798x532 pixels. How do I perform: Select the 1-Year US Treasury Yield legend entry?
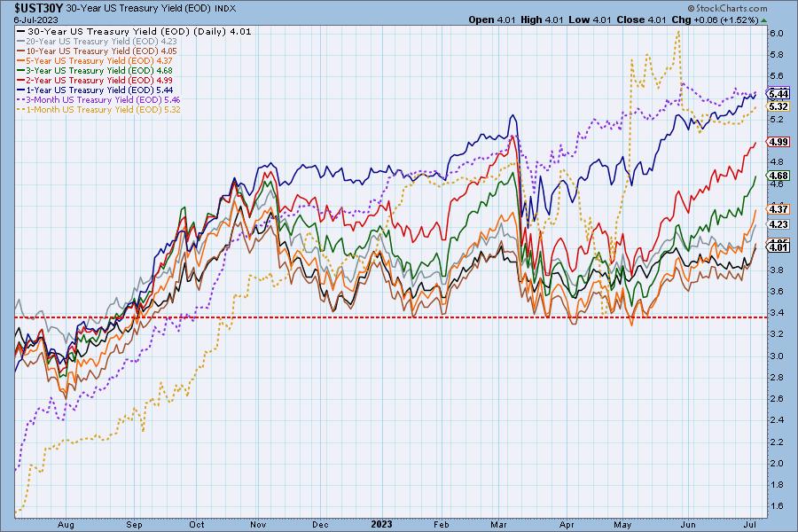coord(95,90)
